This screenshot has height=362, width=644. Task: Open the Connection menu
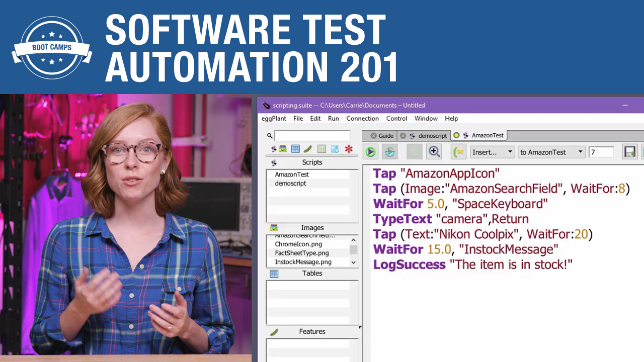pos(363,119)
